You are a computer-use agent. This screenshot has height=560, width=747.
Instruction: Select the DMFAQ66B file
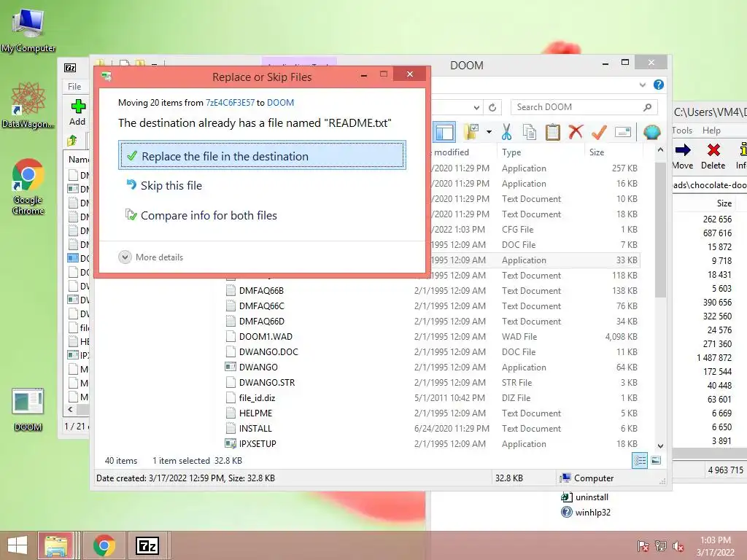[261, 290]
